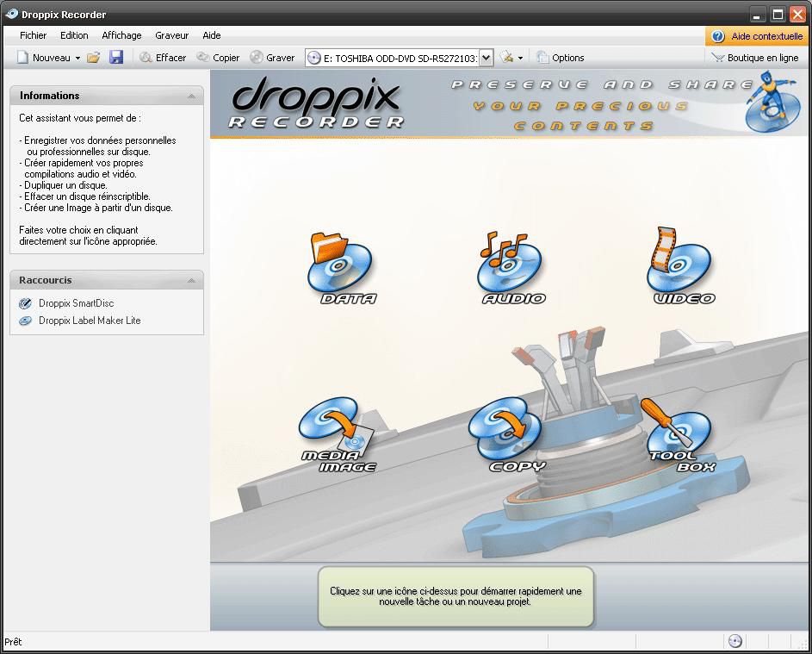Click the surfer mascot logo in banner

click(x=772, y=102)
